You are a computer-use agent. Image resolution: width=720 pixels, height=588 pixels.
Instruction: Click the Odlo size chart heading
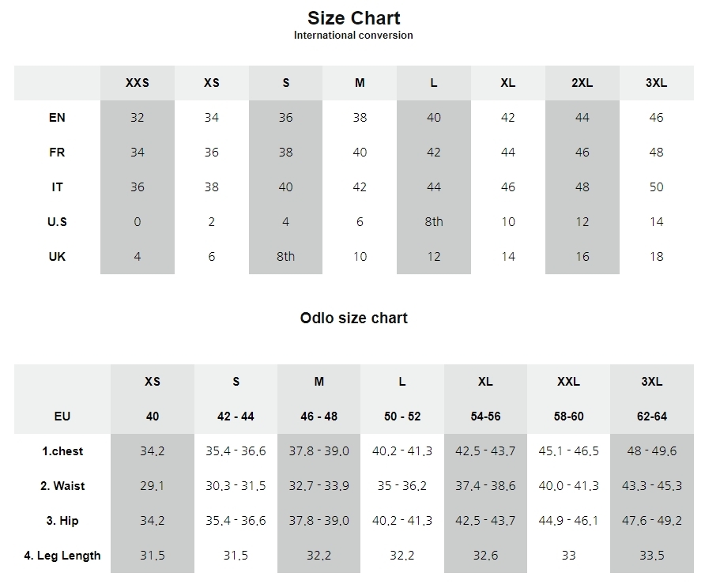point(353,318)
